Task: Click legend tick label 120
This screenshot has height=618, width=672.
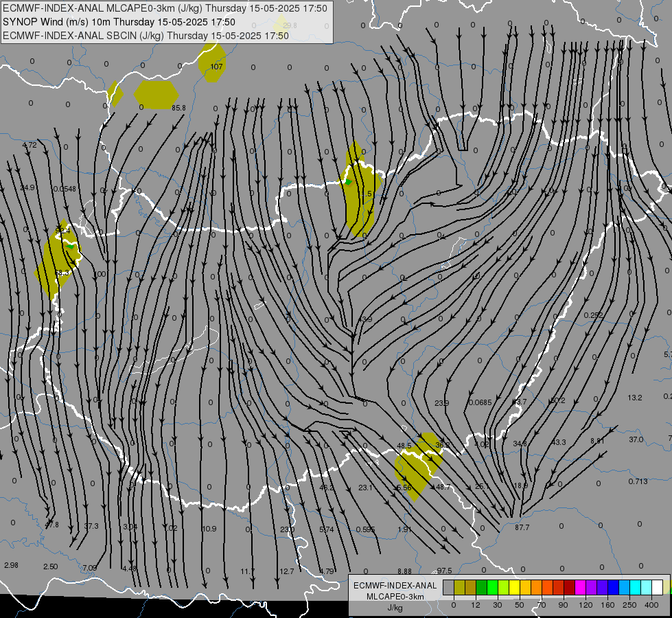Action: tap(586, 605)
